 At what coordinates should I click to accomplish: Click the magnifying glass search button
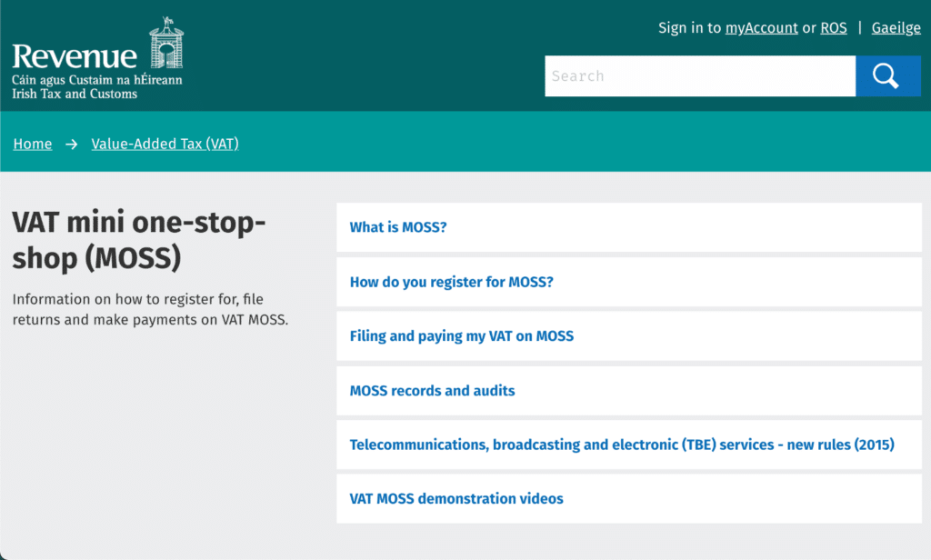point(887,75)
